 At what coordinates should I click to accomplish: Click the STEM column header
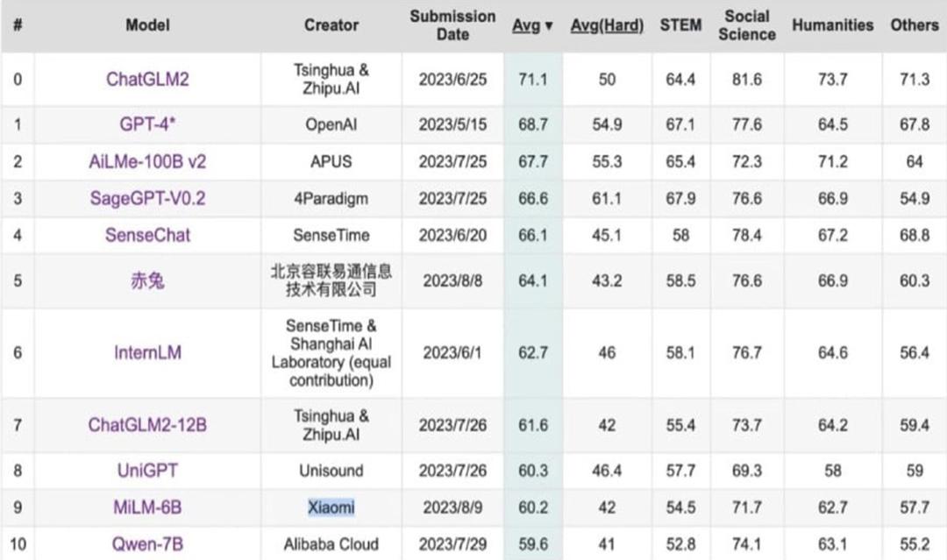(680, 25)
